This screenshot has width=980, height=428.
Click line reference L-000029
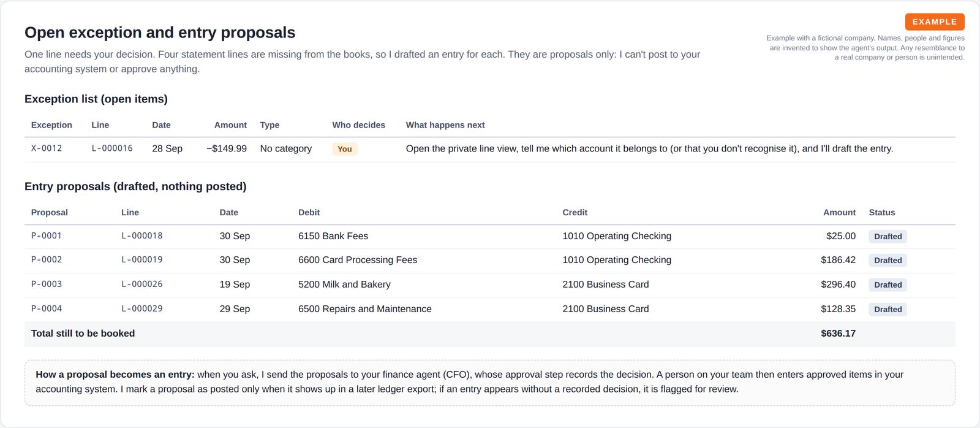point(142,308)
